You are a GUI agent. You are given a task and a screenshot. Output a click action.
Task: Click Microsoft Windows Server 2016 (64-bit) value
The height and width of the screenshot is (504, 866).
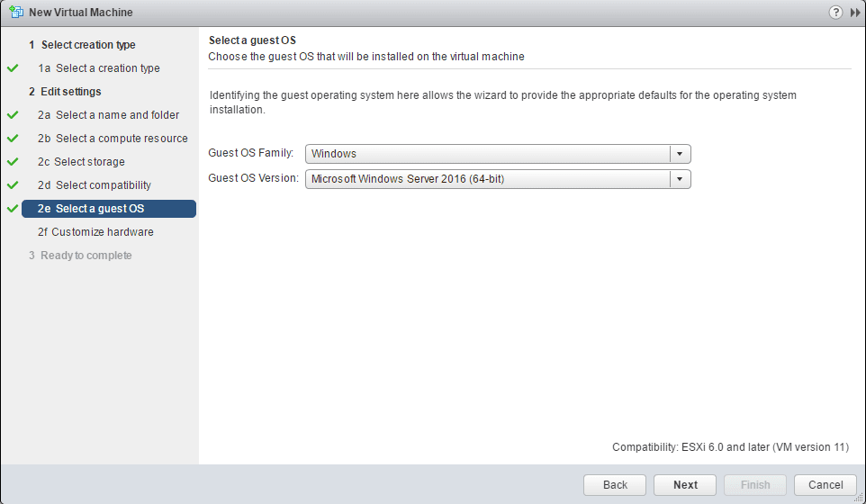click(x=408, y=179)
